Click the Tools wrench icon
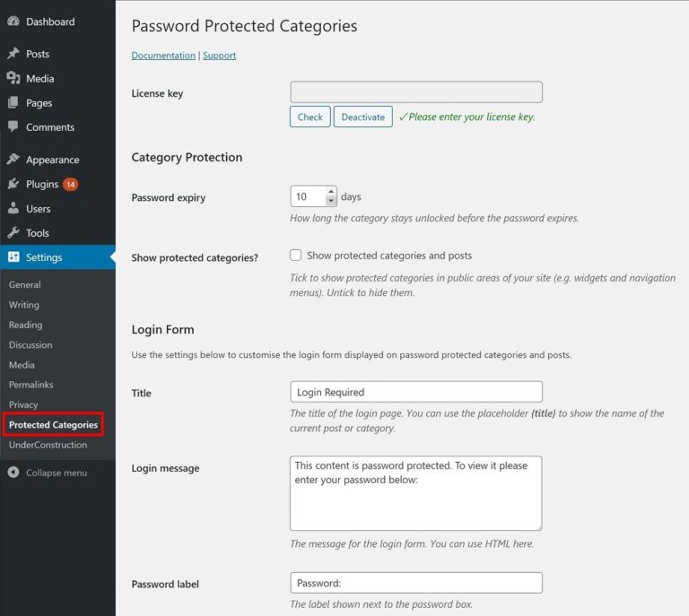Screen dimensions: 689x616 13,233
